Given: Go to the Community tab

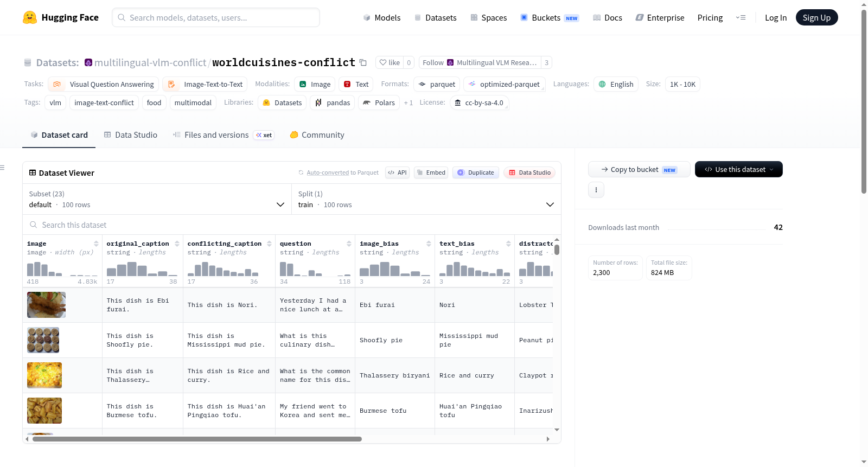Looking at the screenshot, I should (317, 135).
